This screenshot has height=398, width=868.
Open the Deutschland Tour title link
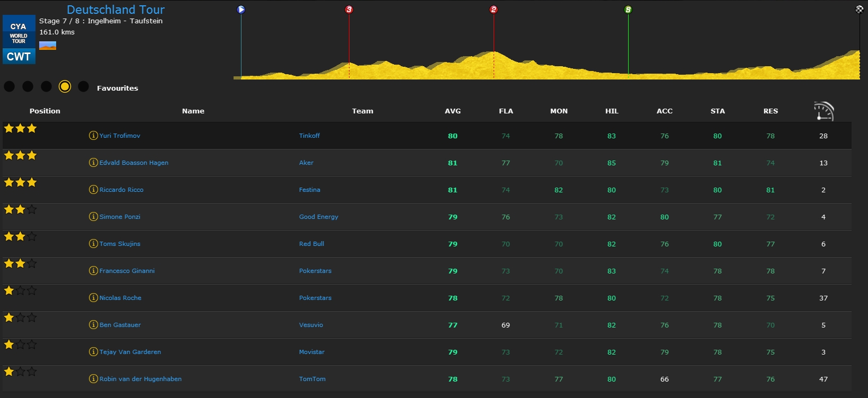coord(115,10)
